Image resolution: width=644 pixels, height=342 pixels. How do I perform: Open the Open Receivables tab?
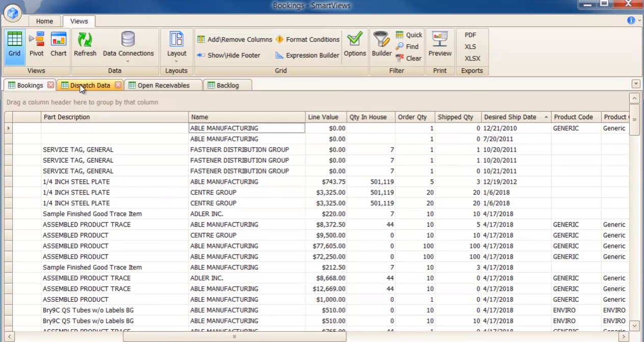[x=163, y=85]
